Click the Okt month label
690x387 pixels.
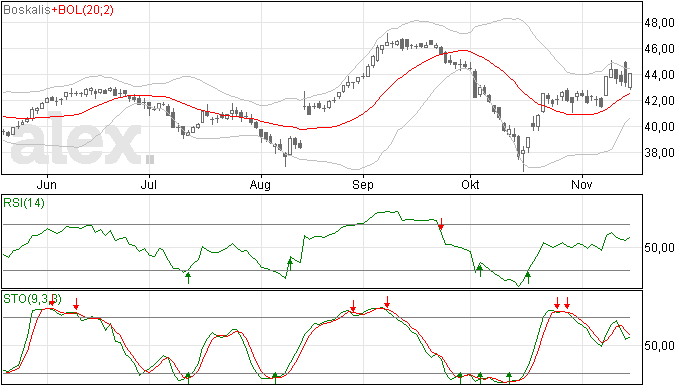pos(470,185)
